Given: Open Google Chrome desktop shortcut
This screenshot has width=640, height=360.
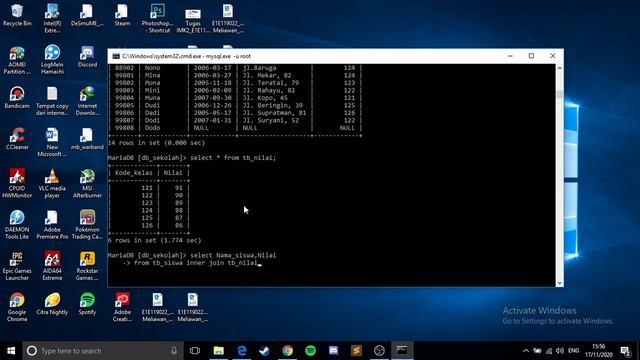Looking at the screenshot, I should point(17,307).
